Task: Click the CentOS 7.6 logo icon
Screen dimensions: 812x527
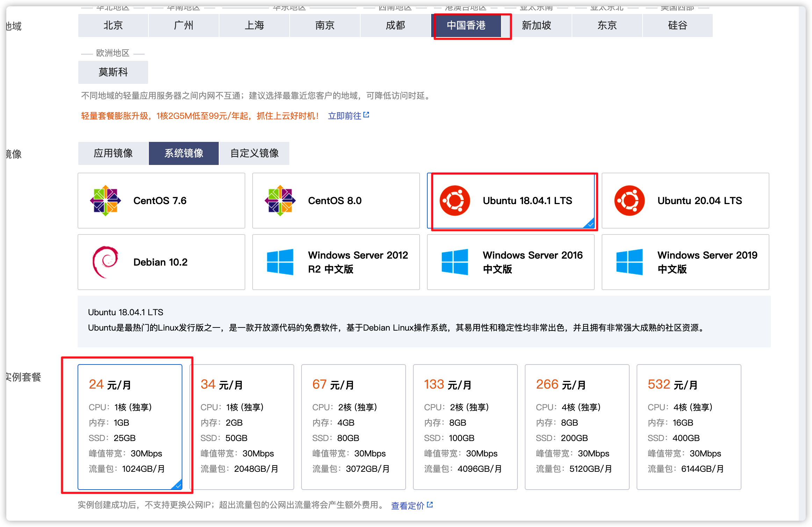Action: coord(105,201)
